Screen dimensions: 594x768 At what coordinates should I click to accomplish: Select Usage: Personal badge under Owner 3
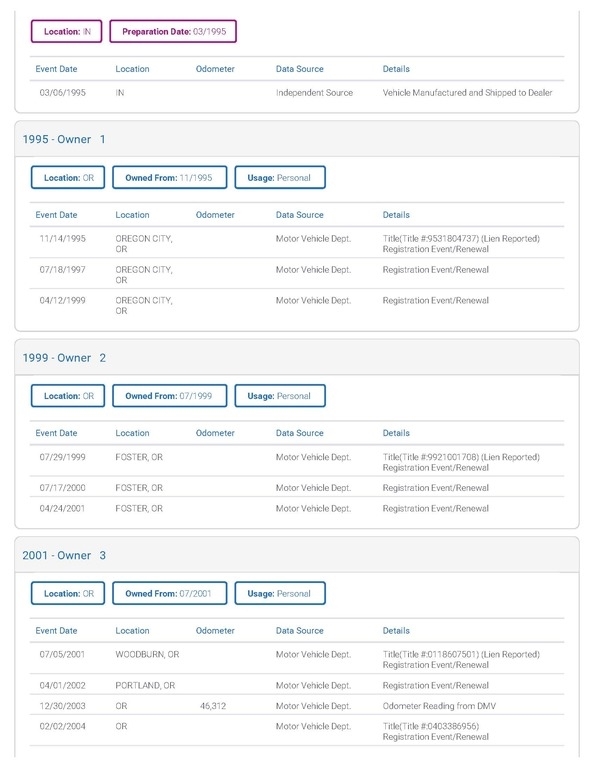coord(280,593)
